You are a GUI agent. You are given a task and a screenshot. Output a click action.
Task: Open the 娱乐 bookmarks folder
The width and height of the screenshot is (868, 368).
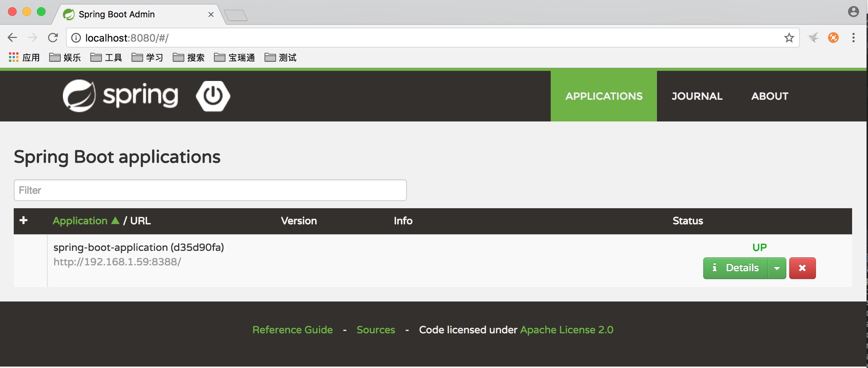(65, 57)
